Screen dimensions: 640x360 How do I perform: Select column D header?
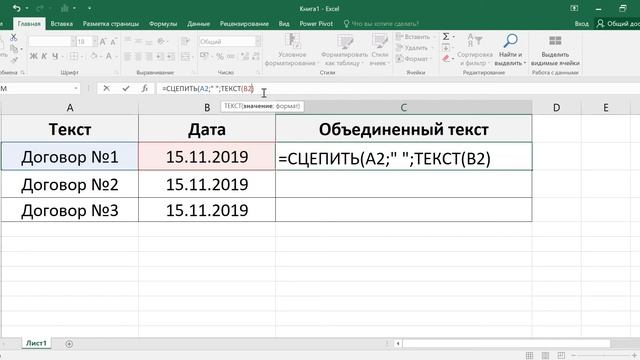pos(556,107)
